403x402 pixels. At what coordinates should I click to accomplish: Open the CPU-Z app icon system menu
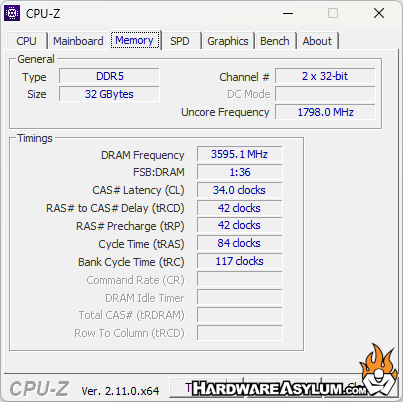[12, 13]
